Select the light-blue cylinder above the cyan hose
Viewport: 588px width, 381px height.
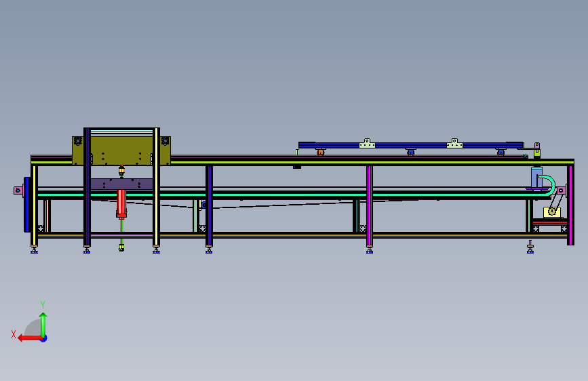536,178
